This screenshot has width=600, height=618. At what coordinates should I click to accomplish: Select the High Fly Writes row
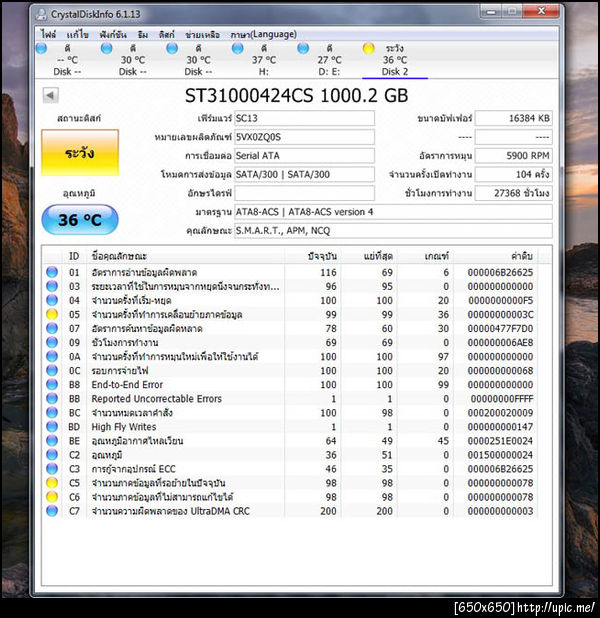290,426
